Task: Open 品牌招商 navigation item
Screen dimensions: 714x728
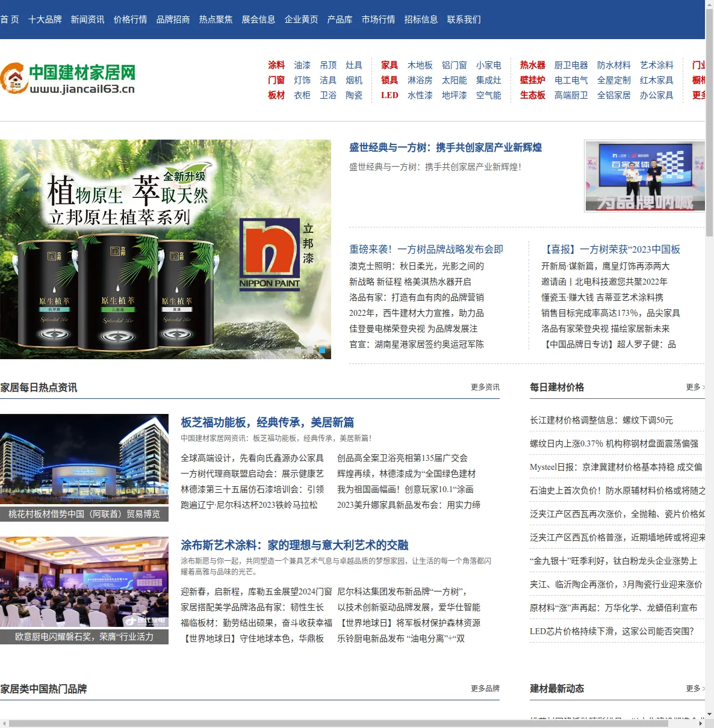Action: click(x=173, y=19)
